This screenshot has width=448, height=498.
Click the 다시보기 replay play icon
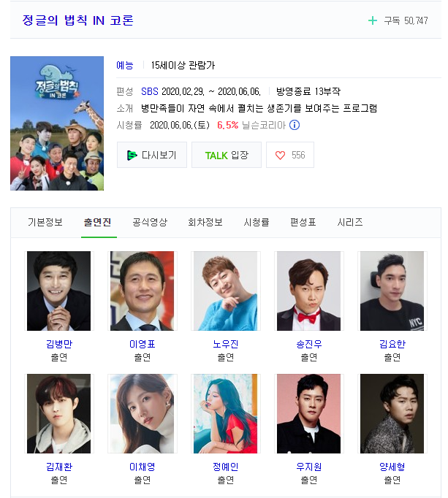pos(132,156)
